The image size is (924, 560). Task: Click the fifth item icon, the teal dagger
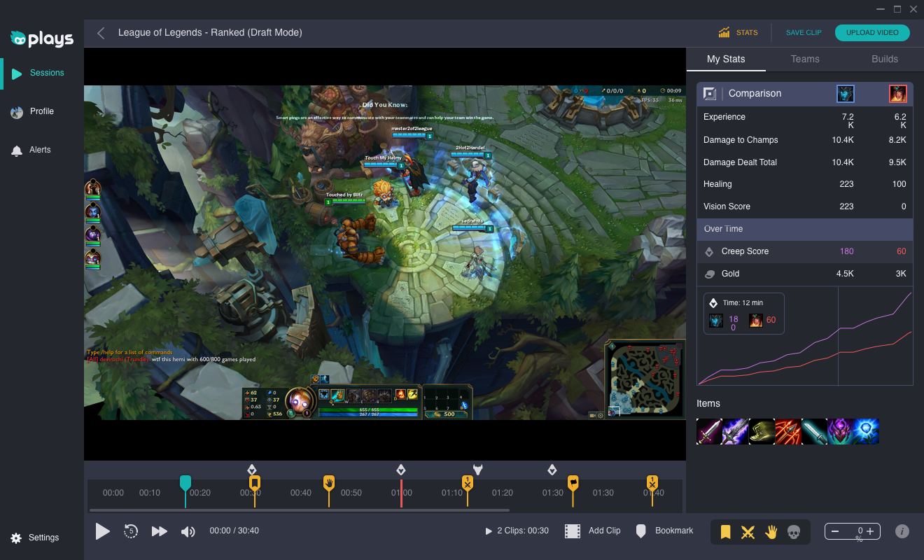click(x=814, y=431)
